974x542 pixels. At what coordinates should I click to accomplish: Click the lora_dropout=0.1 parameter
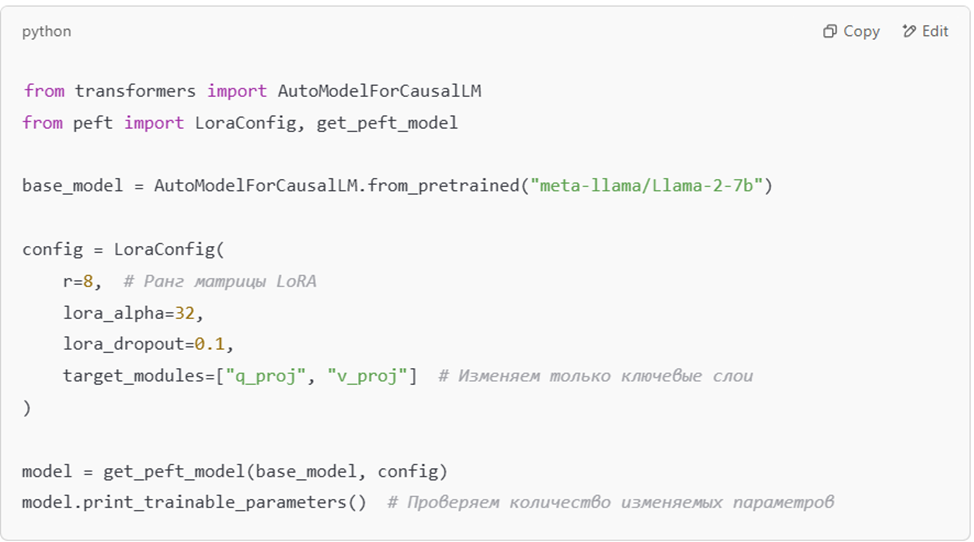pyautogui.click(x=143, y=343)
